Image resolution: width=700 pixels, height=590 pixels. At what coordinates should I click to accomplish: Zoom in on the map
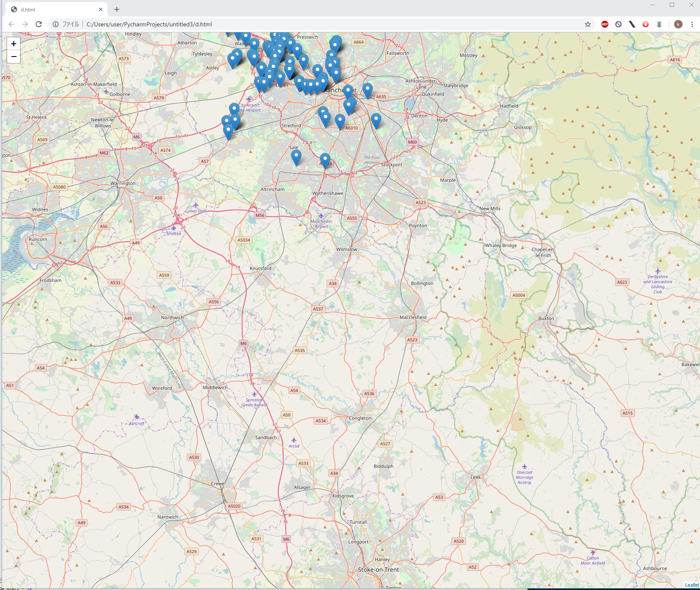(x=14, y=44)
